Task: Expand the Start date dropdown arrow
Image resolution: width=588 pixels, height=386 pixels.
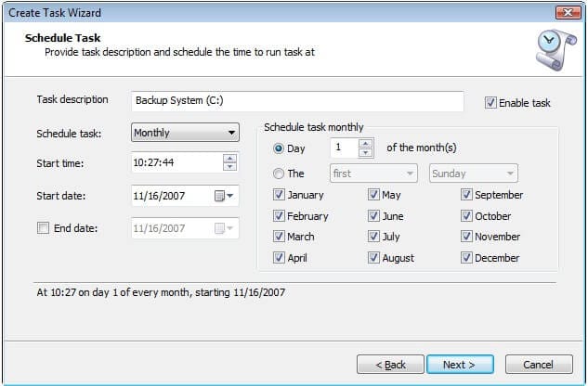Action: click(229, 196)
